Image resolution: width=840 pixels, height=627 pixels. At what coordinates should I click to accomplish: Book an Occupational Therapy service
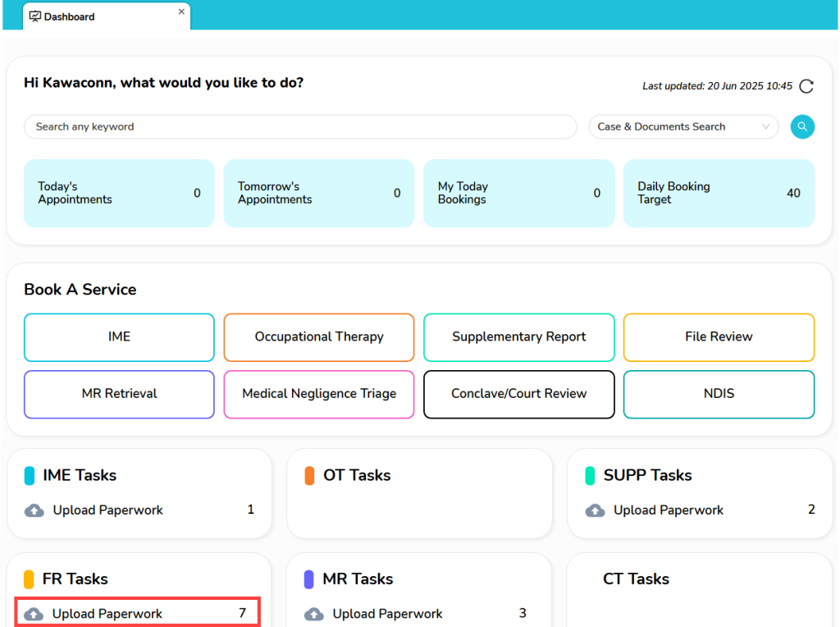[319, 337]
